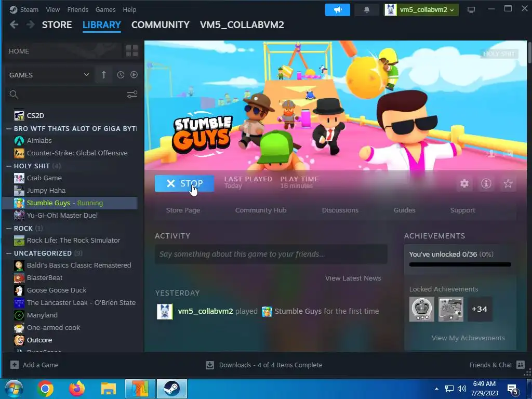Viewport: 532px width, 399px height.
Task: Click the downloads tray icon
Action: point(210,365)
